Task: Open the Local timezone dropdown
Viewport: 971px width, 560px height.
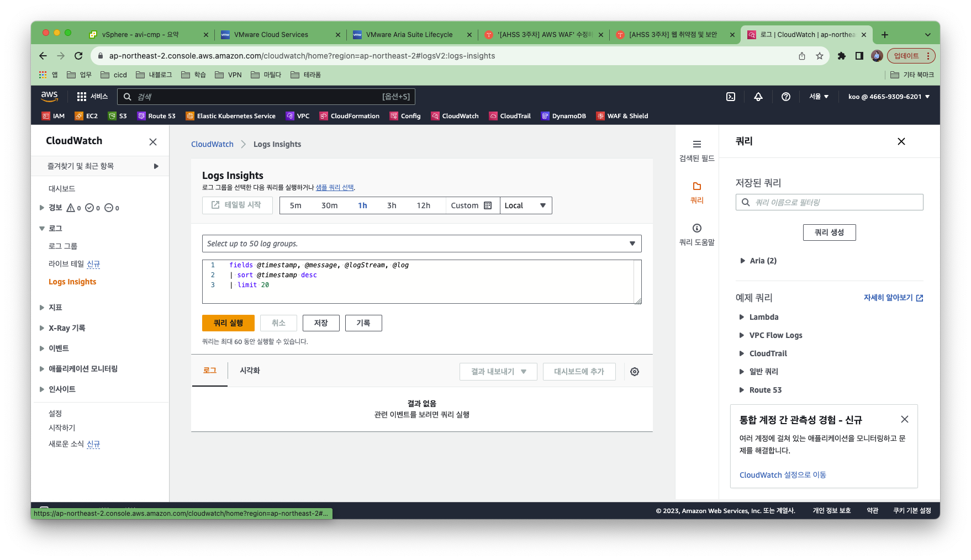Action: click(x=526, y=205)
